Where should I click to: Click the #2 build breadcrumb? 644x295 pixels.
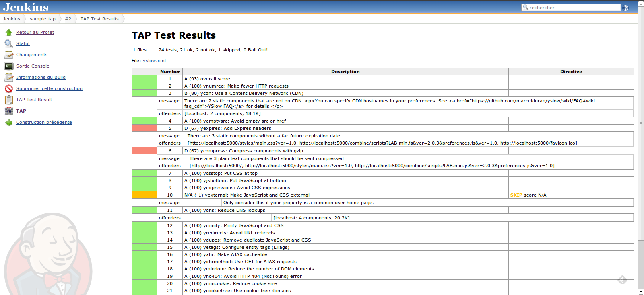point(68,19)
